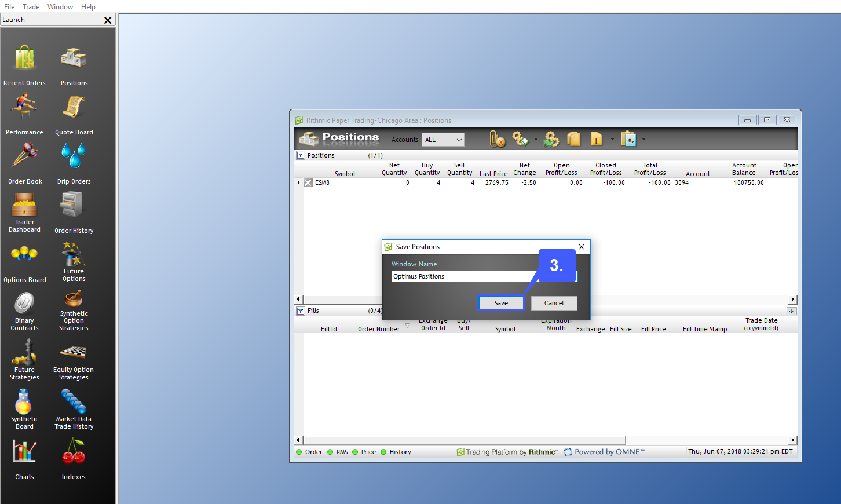Select the ESM8 symbol cell

pyautogui.click(x=322, y=182)
